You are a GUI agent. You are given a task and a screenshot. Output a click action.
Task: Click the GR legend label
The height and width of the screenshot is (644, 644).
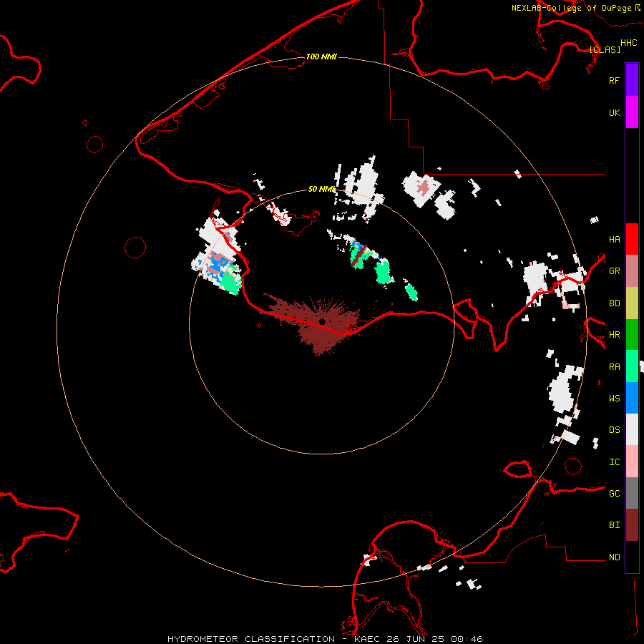coord(614,271)
